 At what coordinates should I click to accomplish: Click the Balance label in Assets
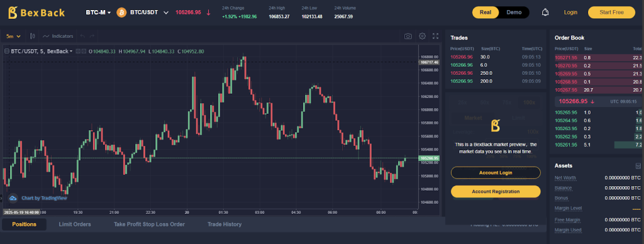pos(563,188)
